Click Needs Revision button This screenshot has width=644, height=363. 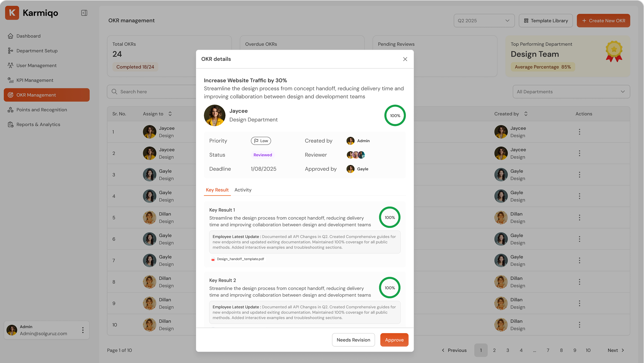tap(353, 340)
